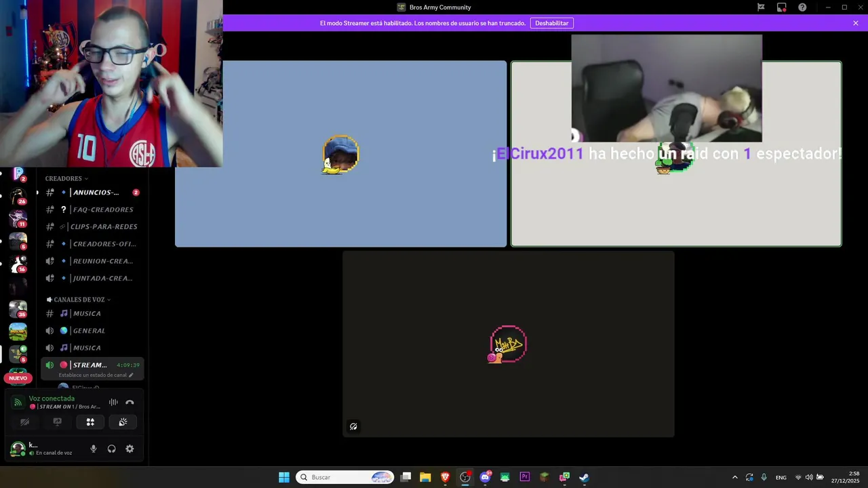
Task: Open Minecraft block icon on taskbar
Action: pyautogui.click(x=544, y=477)
